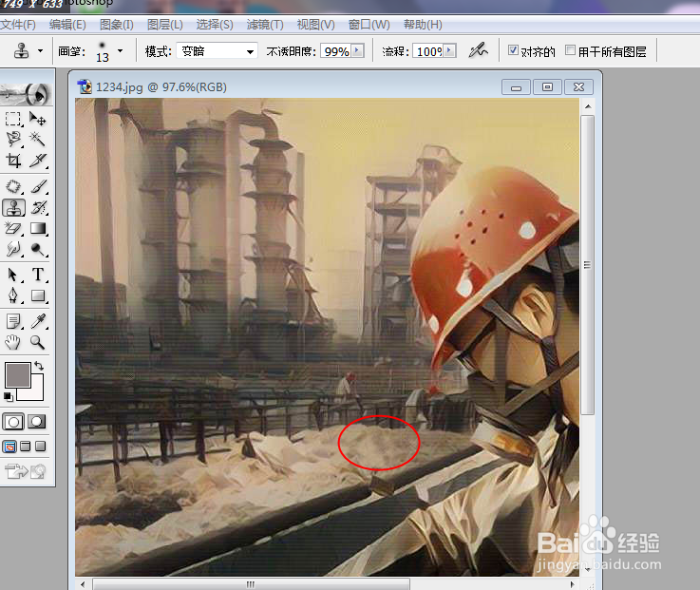Reset to default black and white colors
The height and width of the screenshot is (590, 700).
(x=8, y=396)
